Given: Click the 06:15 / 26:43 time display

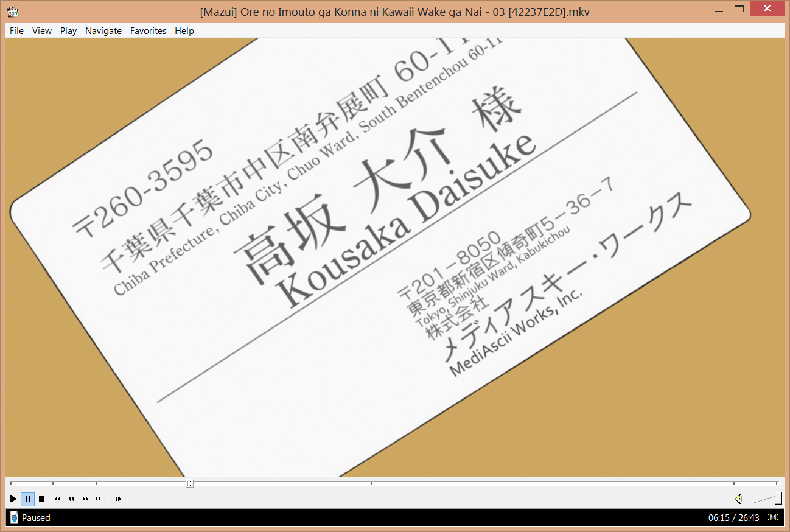Looking at the screenshot, I should [x=733, y=518].
